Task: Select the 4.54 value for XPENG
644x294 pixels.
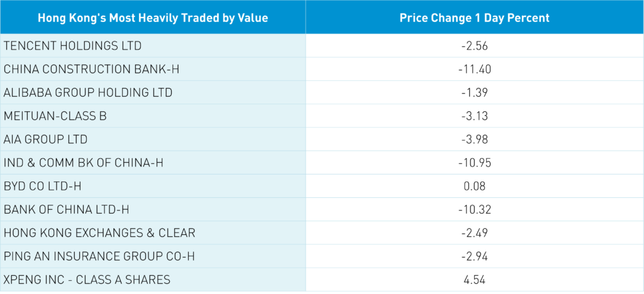Action: click(474, 280)
